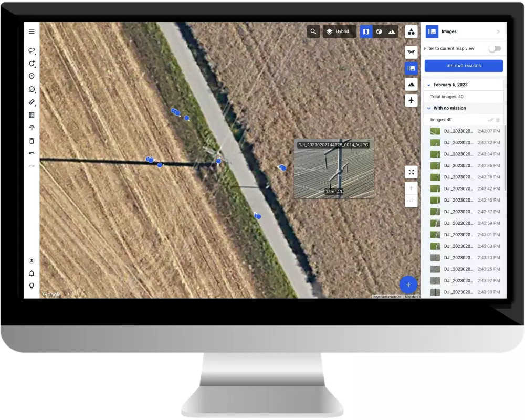The image size is (525, 420).
Task: Open the Hybrid map layer dropdown
Action: tap(339, 31)
